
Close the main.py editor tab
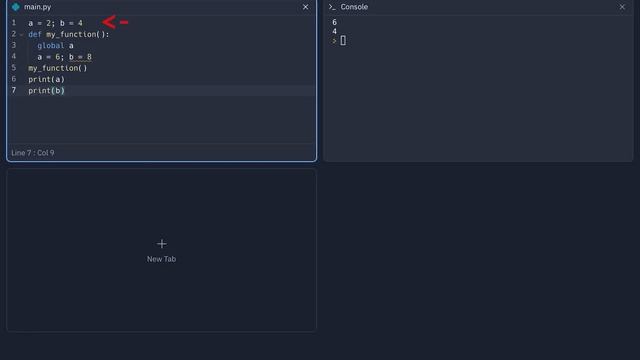pos(305,7)
